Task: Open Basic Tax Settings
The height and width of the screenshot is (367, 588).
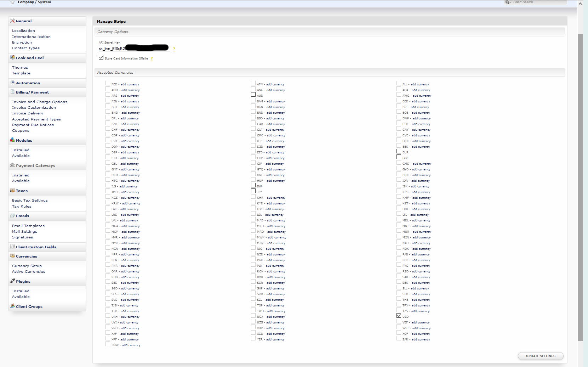Action: [x=30, y=200]
